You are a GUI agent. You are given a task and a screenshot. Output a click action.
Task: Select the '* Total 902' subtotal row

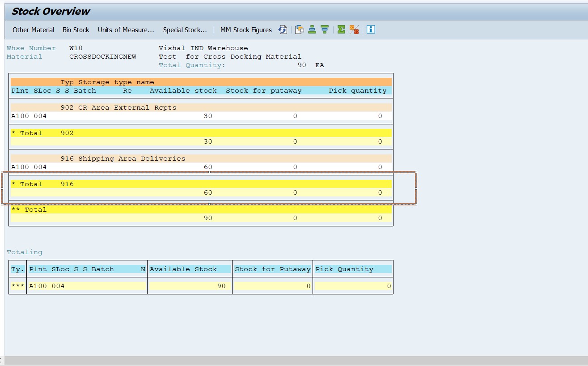point(201,133)
